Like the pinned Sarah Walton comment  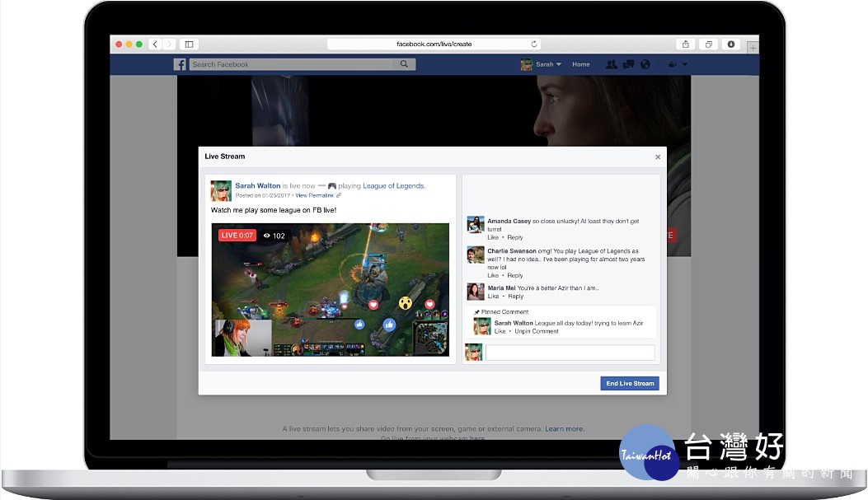pyautogui.click(x=500, y=331)
